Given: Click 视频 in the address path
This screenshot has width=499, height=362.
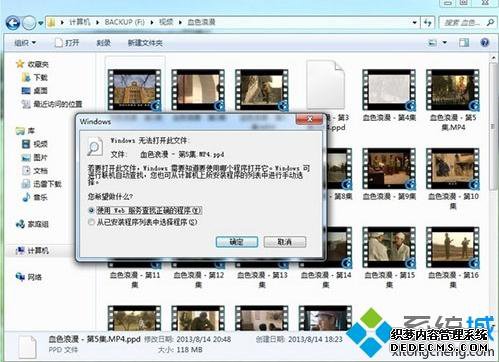Looking at the screenshot, I should (x=166, y=22).
